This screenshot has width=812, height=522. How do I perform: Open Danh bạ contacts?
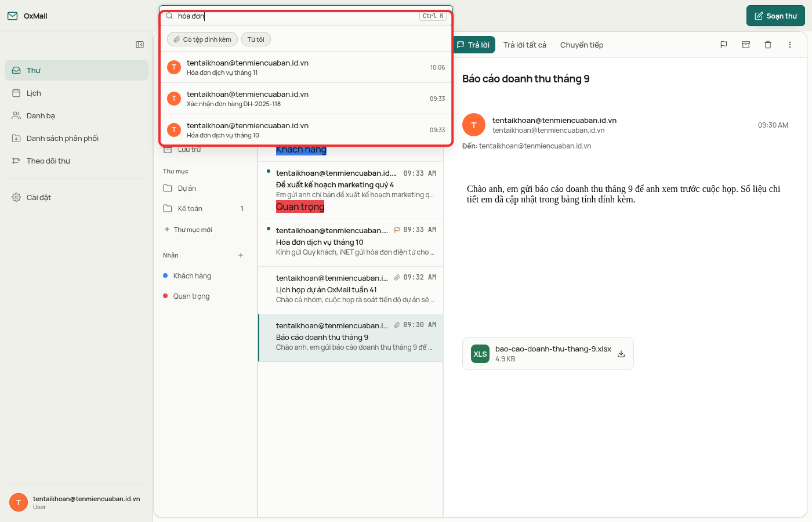(77, 115)
